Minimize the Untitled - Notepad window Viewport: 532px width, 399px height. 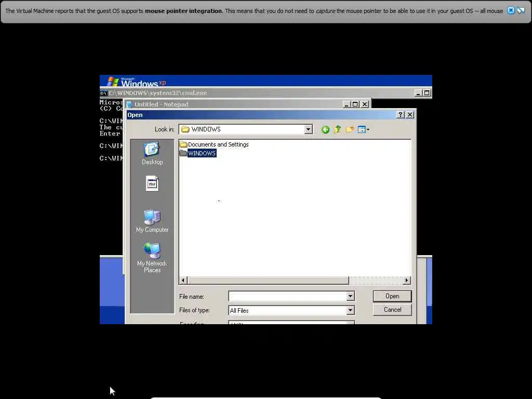click(346, 104)
